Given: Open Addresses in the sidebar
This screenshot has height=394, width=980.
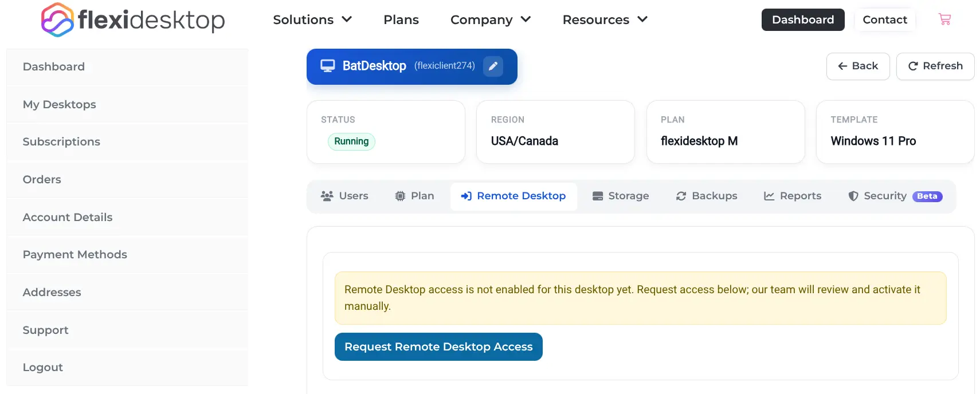Looking at the screenshot, I should coord(127,292).
